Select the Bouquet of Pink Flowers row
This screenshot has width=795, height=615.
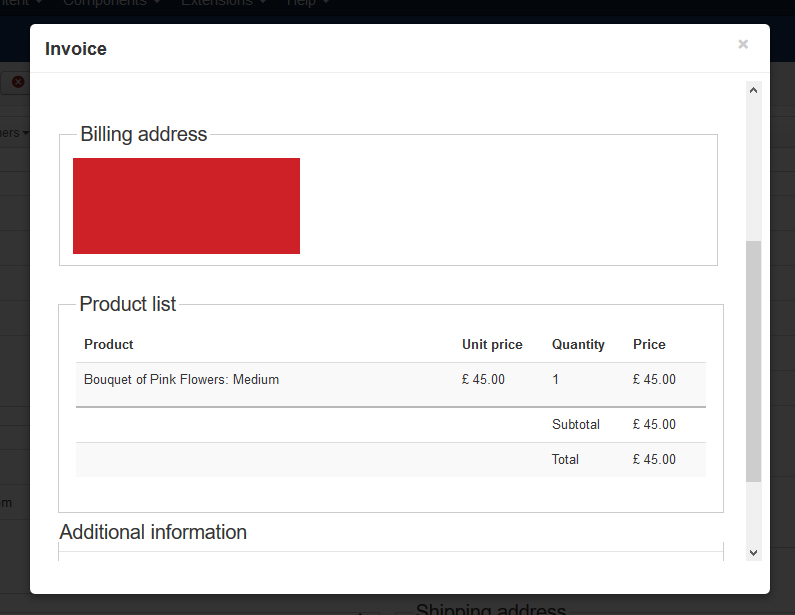(181, 380)
